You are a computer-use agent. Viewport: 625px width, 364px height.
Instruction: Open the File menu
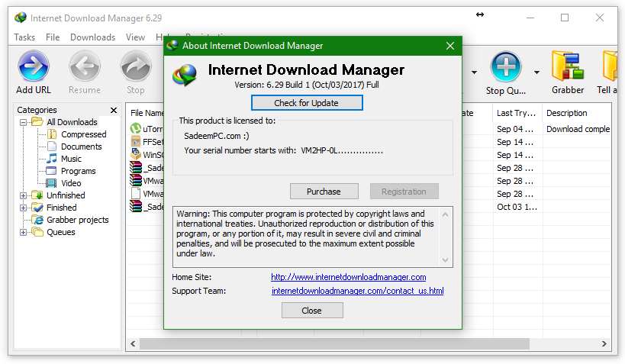tap(53, 37)
